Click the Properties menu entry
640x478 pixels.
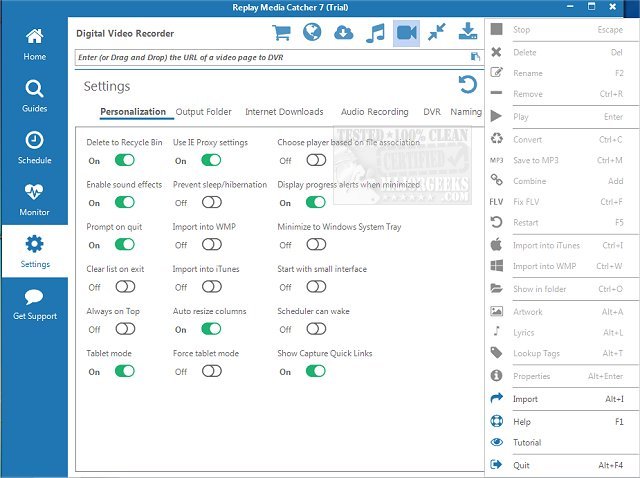pyautogui.click(x=562, y=376)
